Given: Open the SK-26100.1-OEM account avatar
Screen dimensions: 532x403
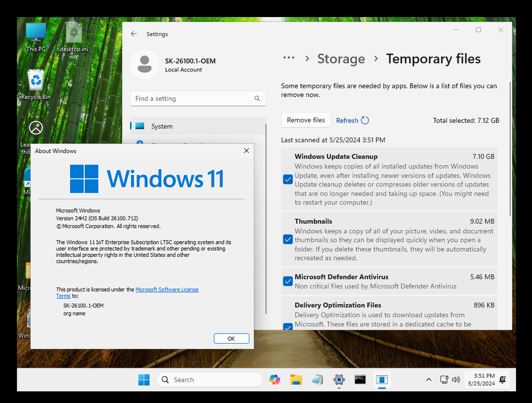Looking at the screenshot, I should click(145, 64).
